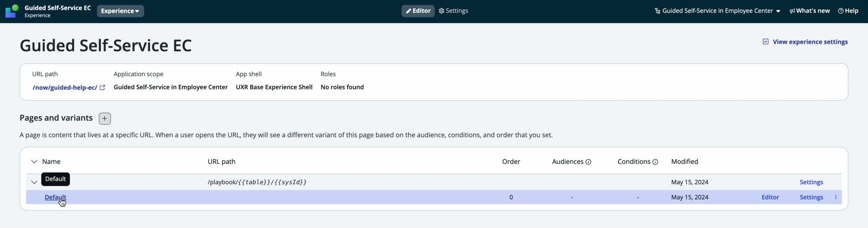Viewport: 868px width, 228px height.
Task: Switch to the Editor tab
Action: coord(418,11)
